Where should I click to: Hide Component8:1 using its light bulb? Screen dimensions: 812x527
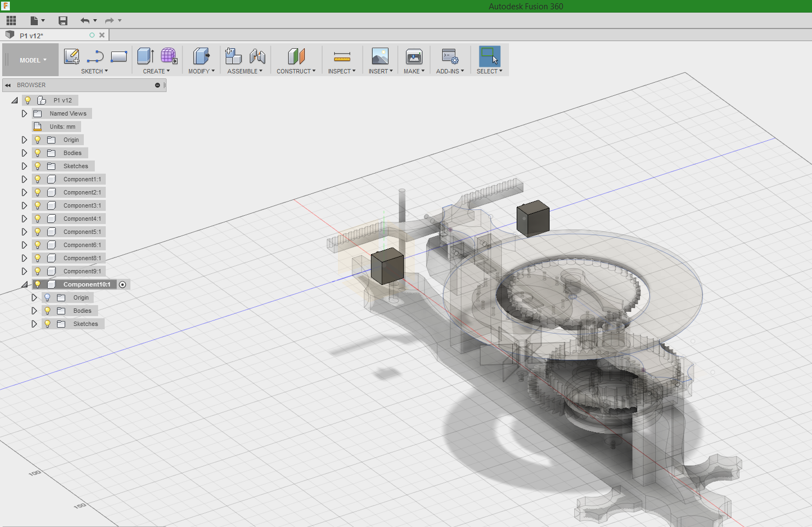(x=38, y=258)
